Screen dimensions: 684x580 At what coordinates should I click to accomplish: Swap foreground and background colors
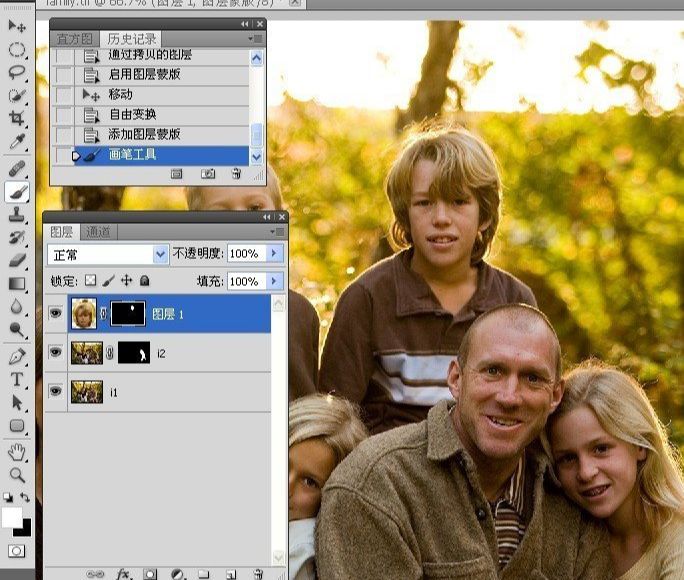click(x=25, y=497)
